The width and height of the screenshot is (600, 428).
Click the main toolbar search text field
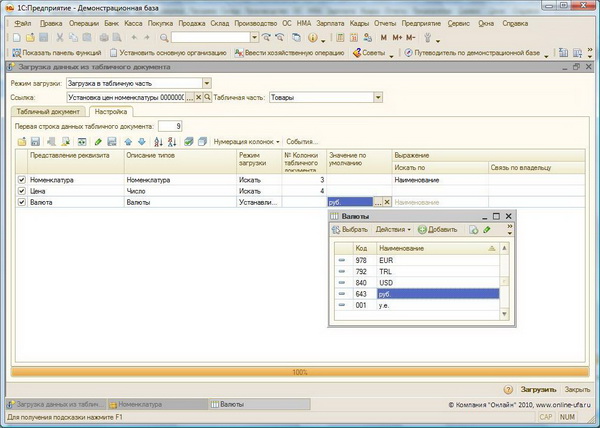pos(211,37)
